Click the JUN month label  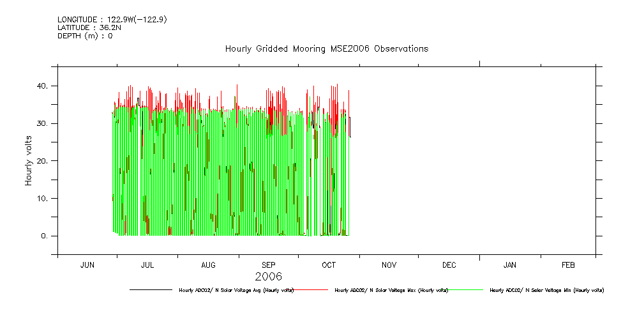(x=87, y=265)
